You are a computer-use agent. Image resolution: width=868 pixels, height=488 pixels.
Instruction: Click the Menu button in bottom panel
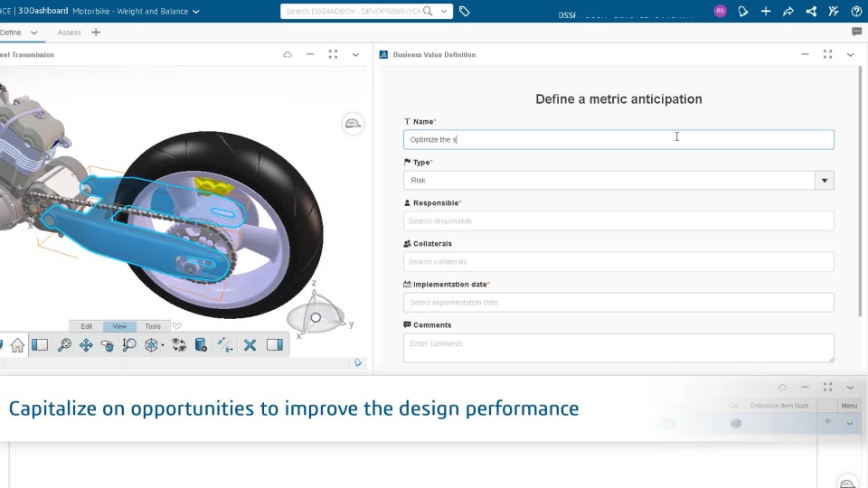pos(849,406)
